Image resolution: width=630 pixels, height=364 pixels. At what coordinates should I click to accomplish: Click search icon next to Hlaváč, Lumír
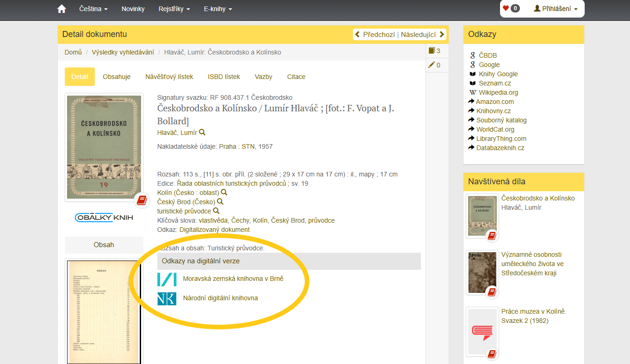click(x=202, y=133)
